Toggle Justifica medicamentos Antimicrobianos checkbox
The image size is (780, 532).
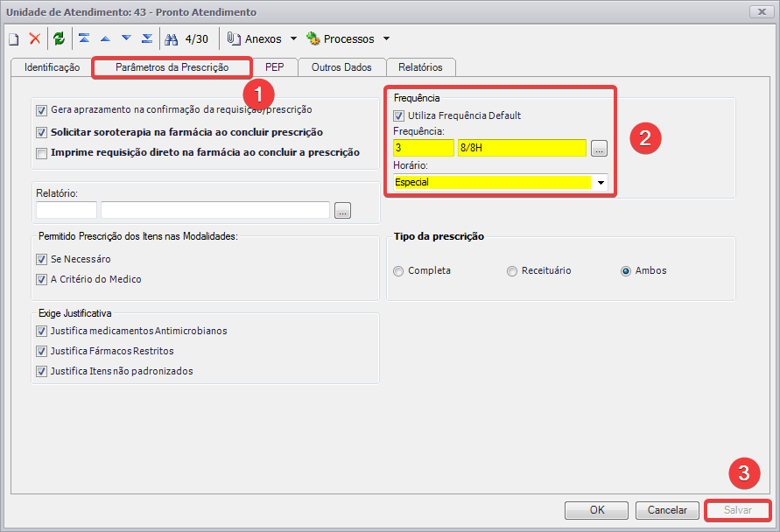click(x=42, y=331)
